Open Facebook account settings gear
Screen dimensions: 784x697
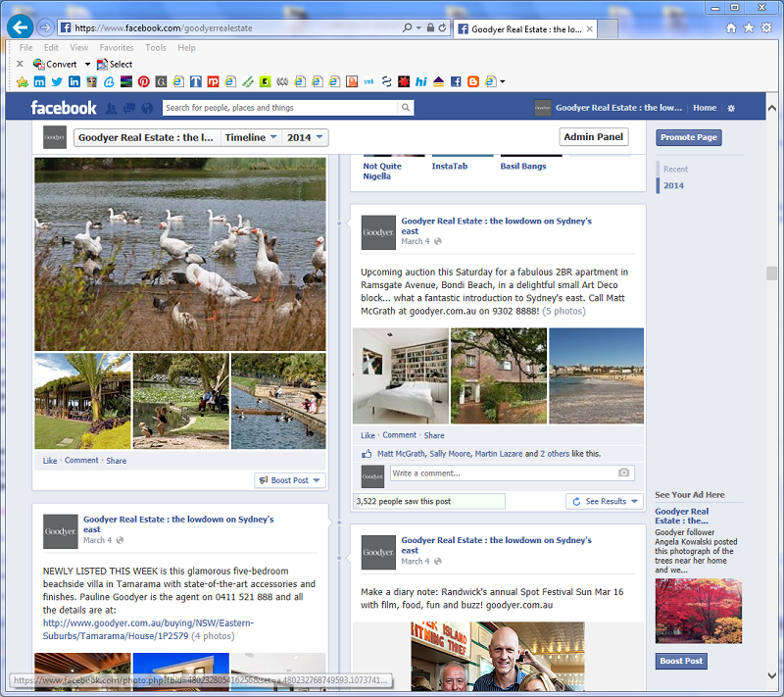tap(731, 108)
